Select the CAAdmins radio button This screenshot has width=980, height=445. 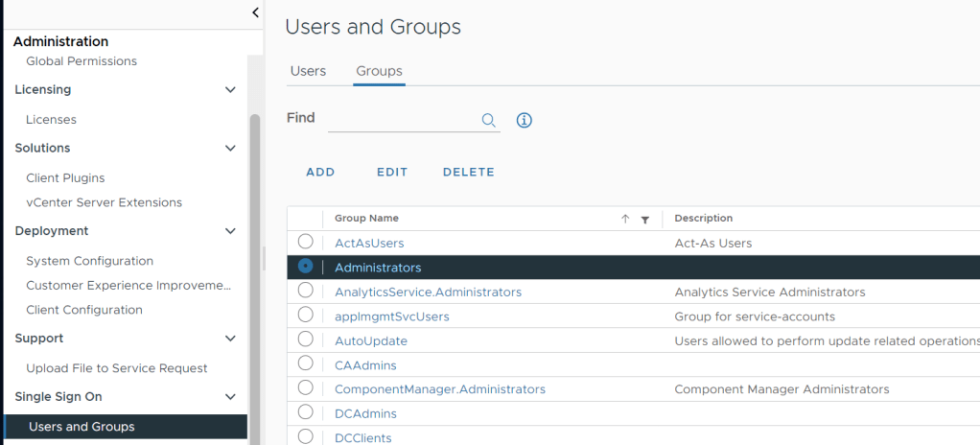pos(305,363)
